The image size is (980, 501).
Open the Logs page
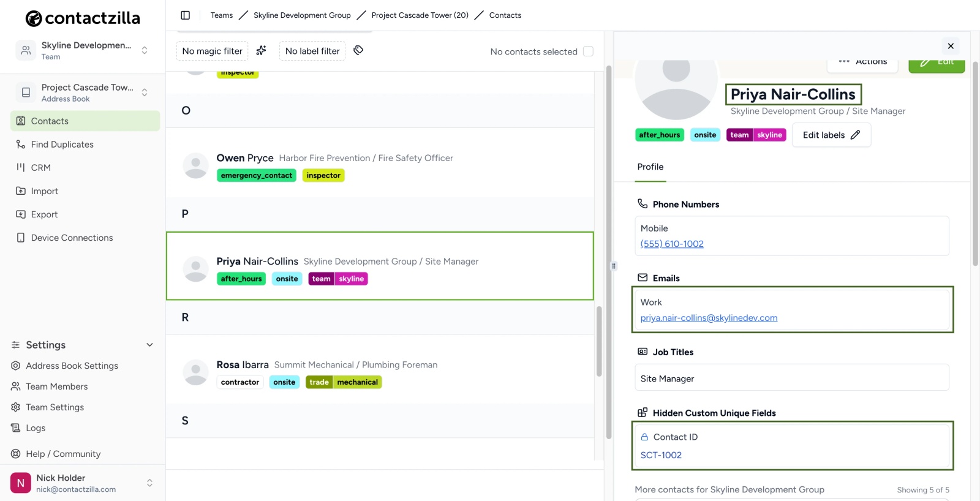tap(35, 428)
